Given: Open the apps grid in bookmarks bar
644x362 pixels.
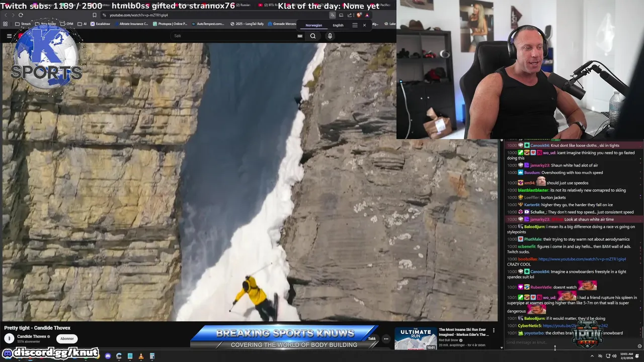Looking at the screenshot, I should [6, 24].
